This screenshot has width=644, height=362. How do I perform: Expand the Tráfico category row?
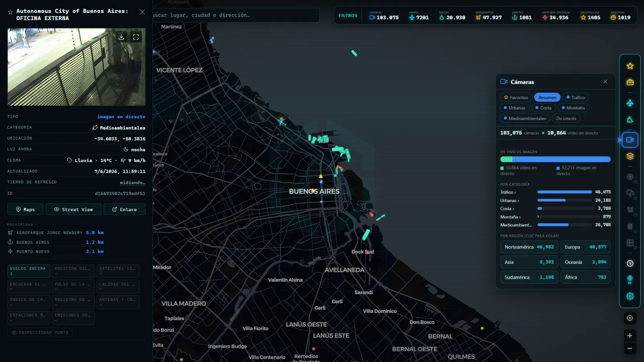tap(555, 192)
